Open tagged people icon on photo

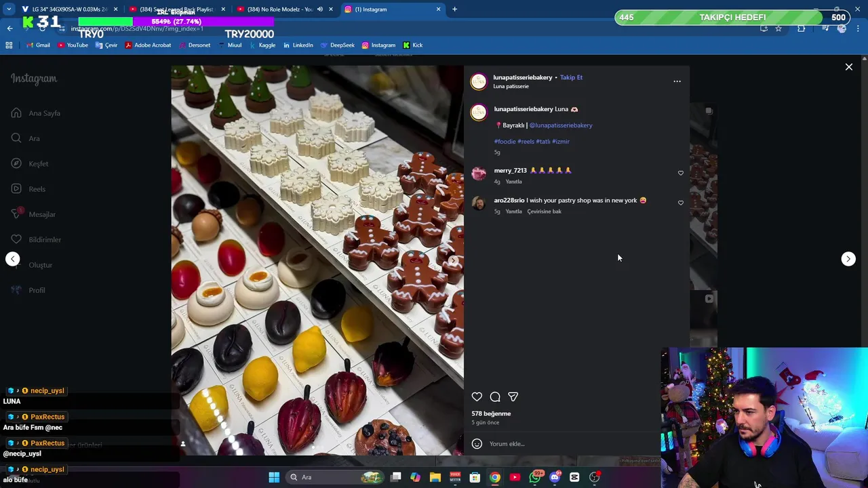182,444
